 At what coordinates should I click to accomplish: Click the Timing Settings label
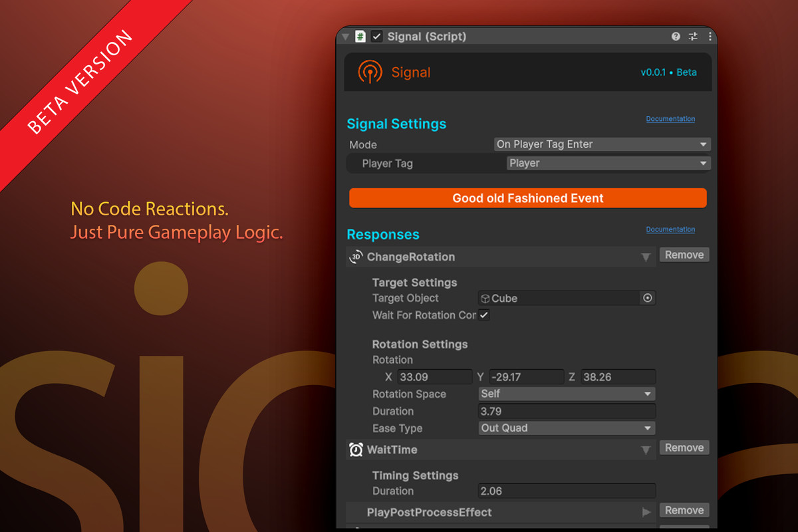point(415,475)
